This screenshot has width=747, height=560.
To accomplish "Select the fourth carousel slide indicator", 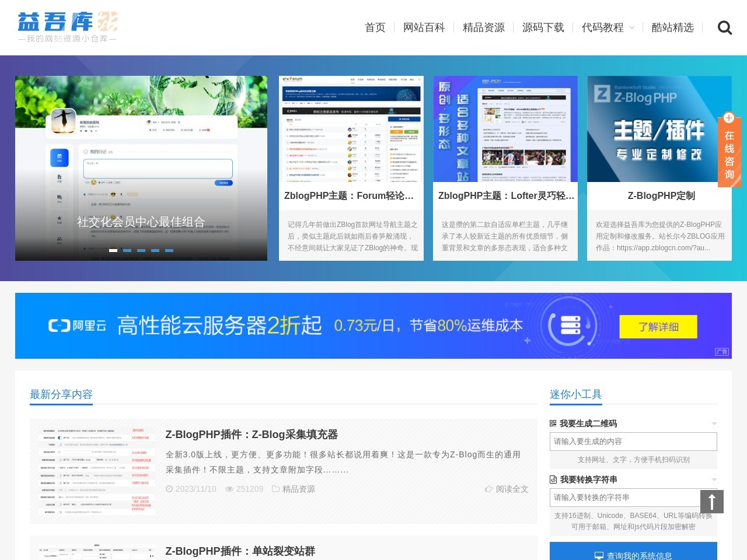I will pos(155,250).
